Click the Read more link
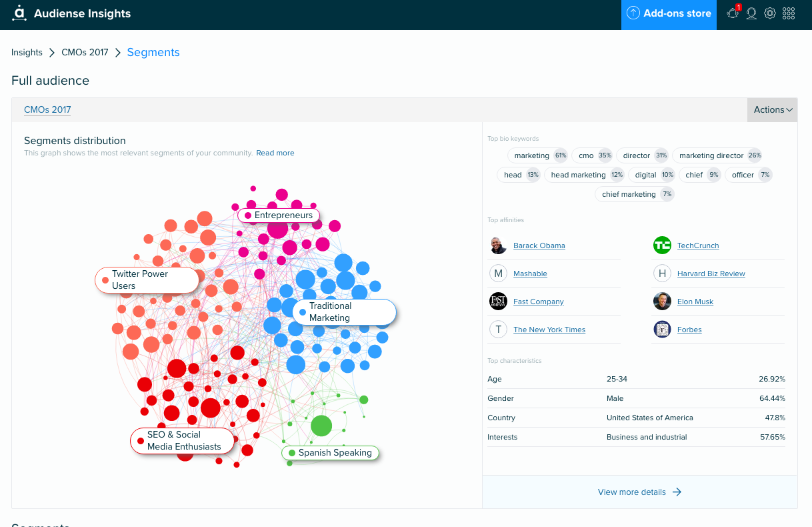The width and height of the screenshot is (812, 527). pos(275,153)
